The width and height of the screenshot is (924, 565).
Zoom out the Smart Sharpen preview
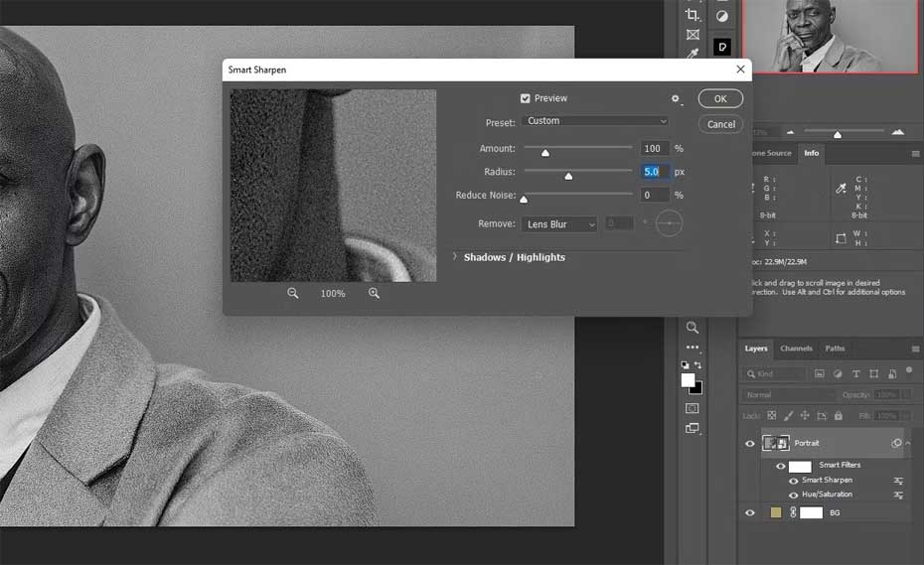[x=293, y=294]
